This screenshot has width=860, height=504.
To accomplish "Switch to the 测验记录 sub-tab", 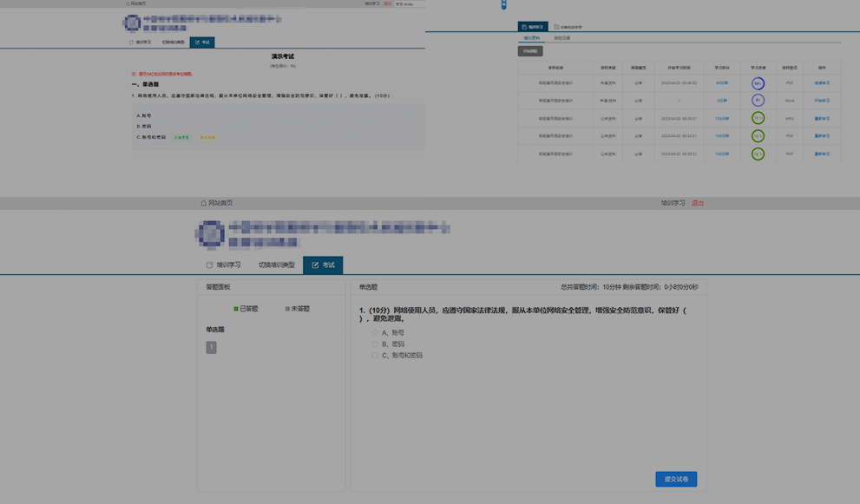I will coord(562,38).
